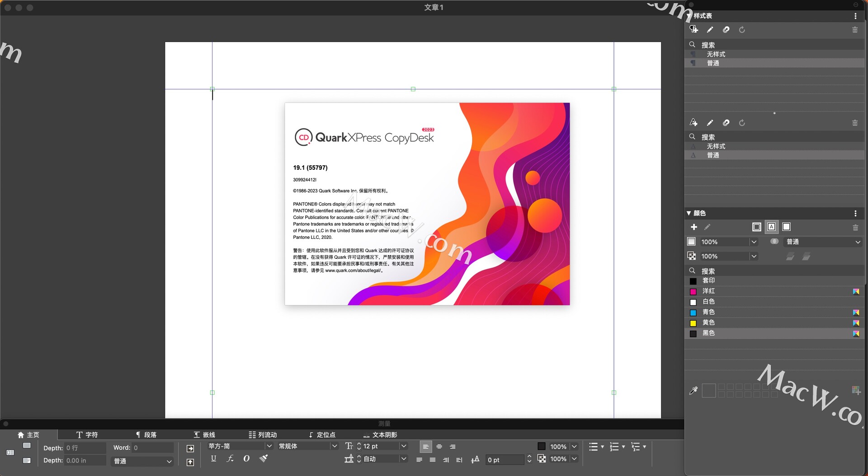Open the leading 自动 dropdown

pos(404,459)
